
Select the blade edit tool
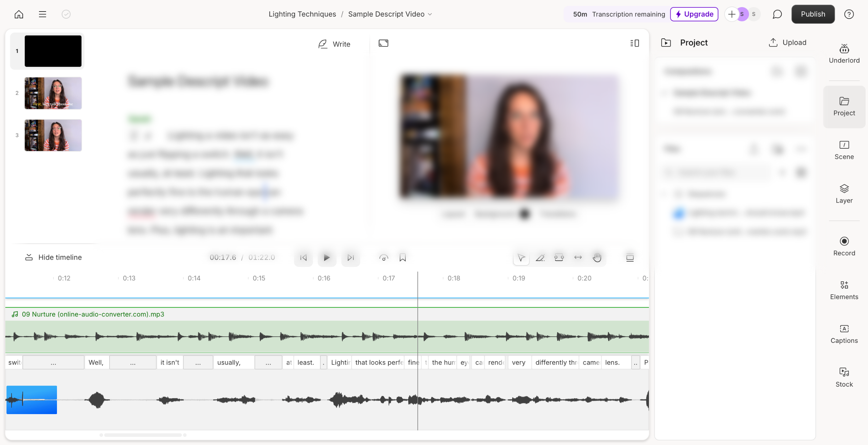click(540, 258)
